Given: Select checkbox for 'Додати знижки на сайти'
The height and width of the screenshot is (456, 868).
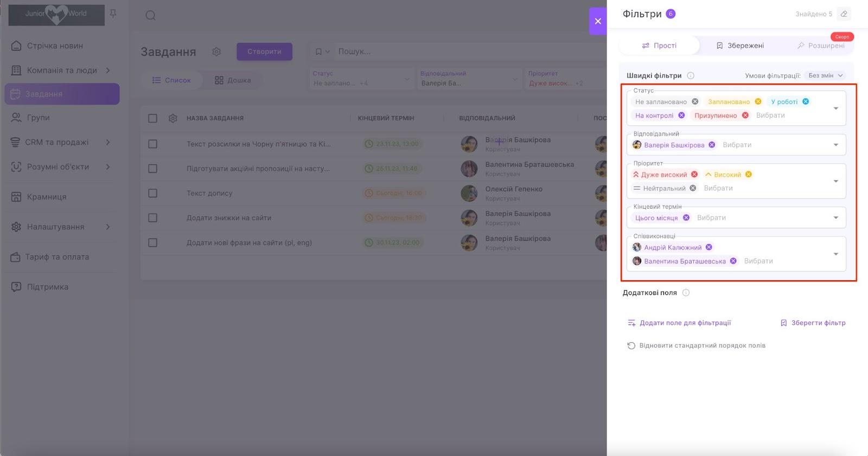Looking at the screenshot, I should tap(153, 218).
